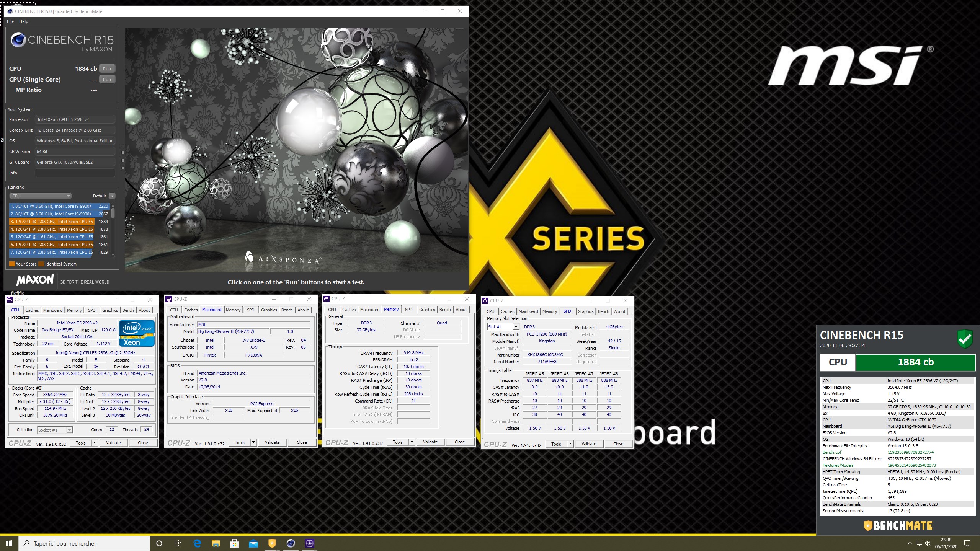Click the 1884 cb green score bar
This screenshot has width=980, height=551.
(915, 362)
